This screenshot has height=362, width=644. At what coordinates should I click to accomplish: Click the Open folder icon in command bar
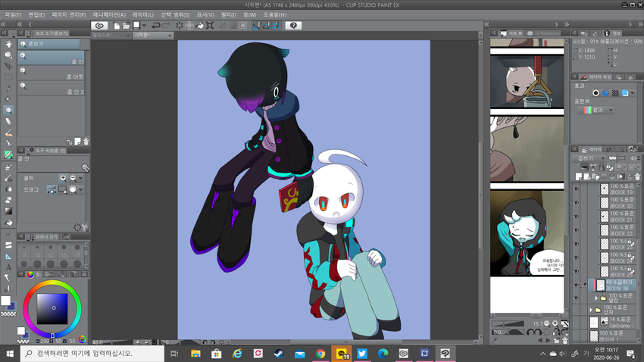[x=126, y=26]
